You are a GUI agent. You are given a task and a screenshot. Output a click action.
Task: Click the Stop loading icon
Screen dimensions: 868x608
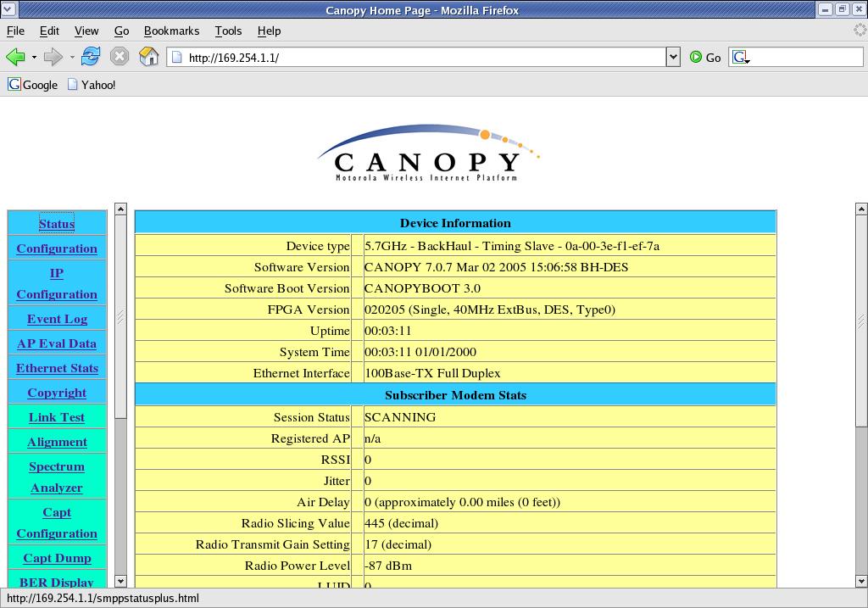tap(120, 57)
